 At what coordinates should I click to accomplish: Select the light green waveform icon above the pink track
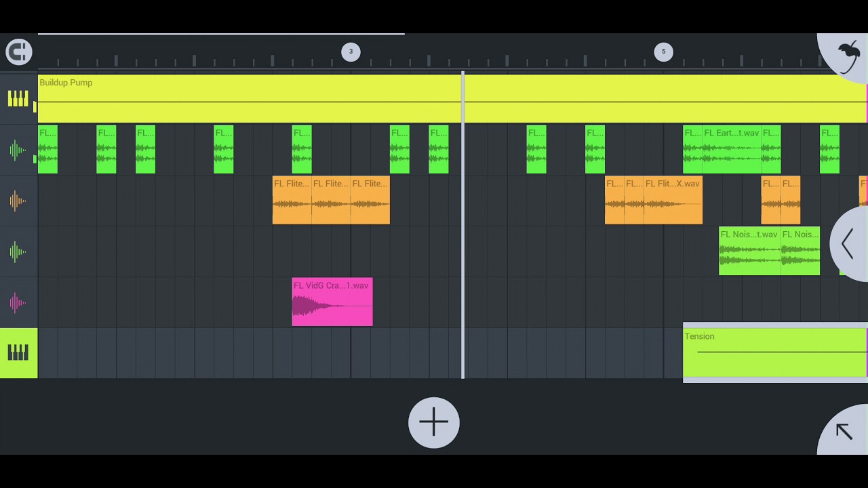pyautogui.click(x=18, y=251)
